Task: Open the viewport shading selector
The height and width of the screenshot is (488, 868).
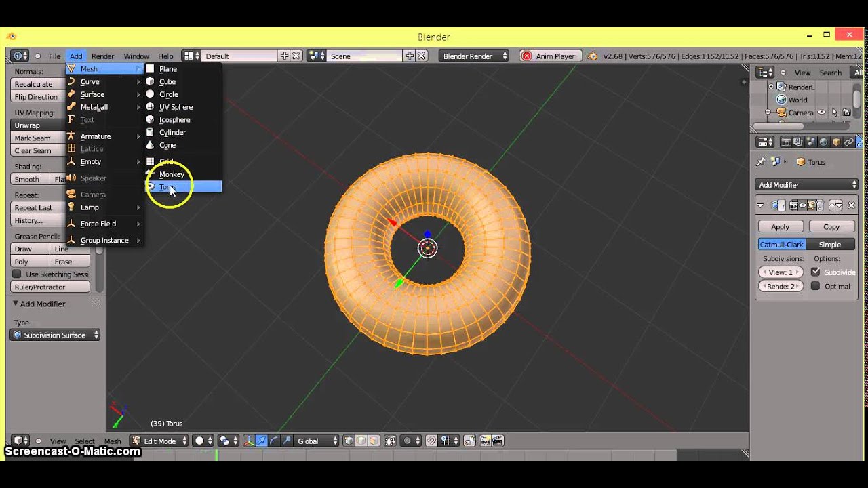Action: click(x=204, y=441)
